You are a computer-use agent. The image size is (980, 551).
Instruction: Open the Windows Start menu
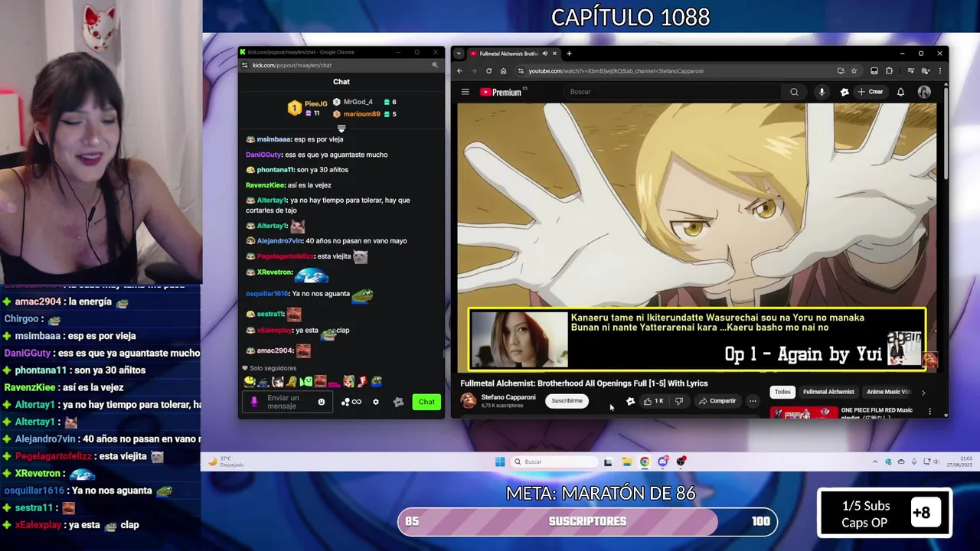pos(500,461)
